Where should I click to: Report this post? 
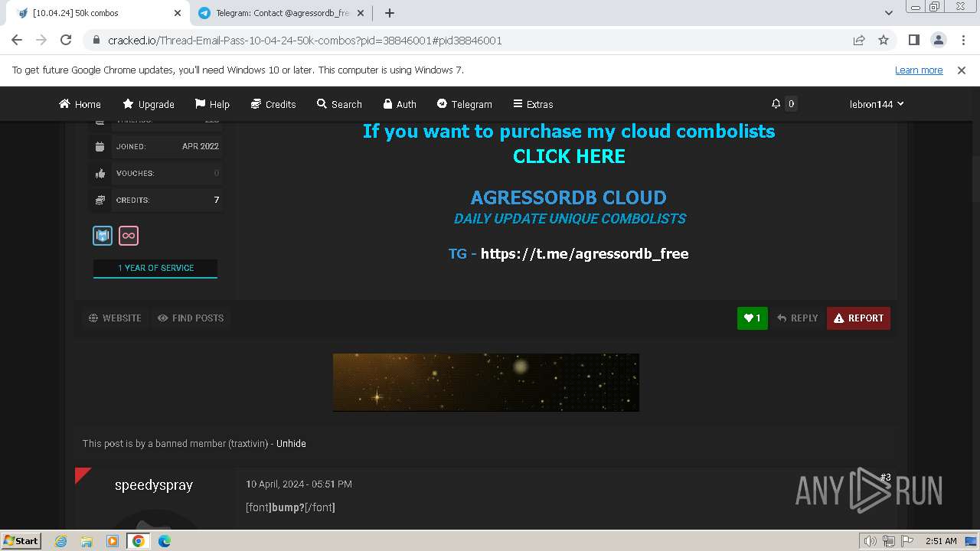click(858, 318)
